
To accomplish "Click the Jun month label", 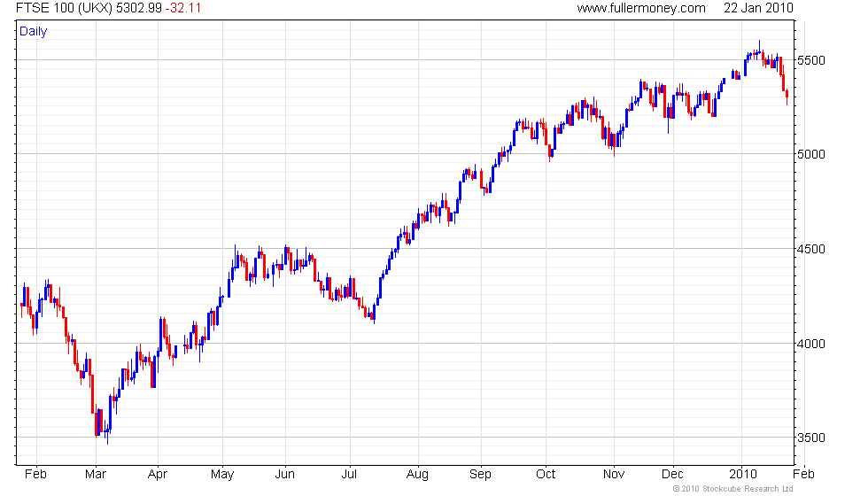I will tap(284, 475).
